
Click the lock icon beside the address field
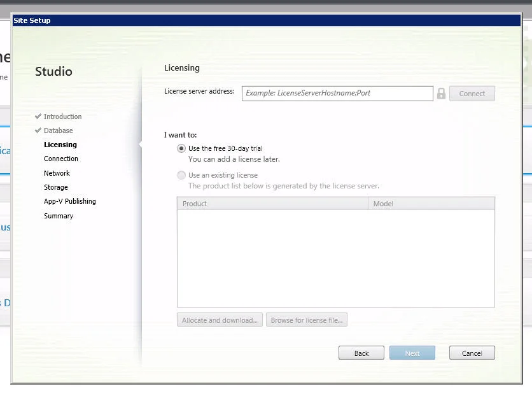pyautogui.click(x=441, y=94)
